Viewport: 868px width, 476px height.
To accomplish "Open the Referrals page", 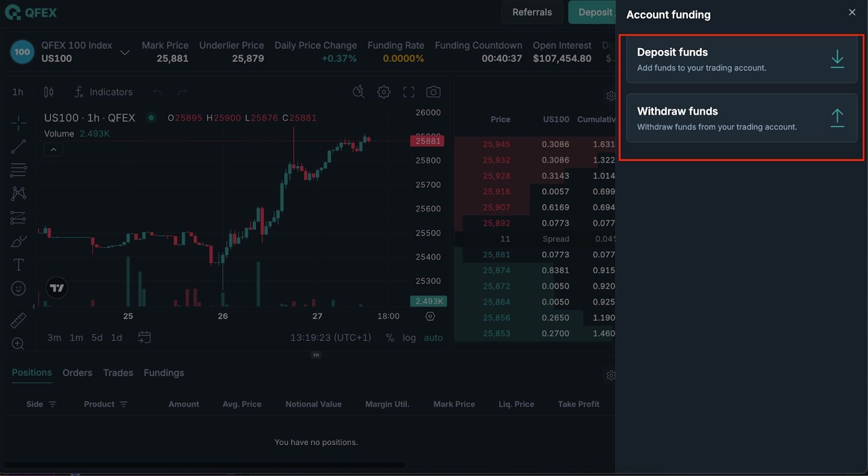I will click(532, 12).
